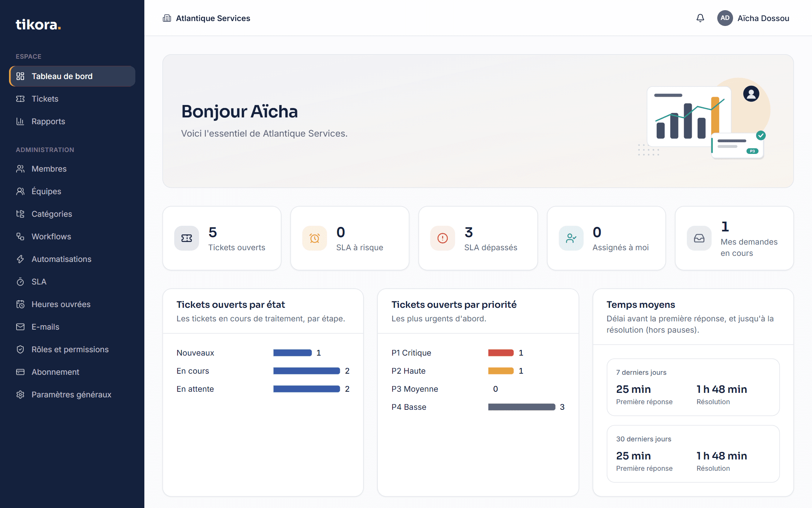Click the E-mails envelope icon
This screenshot has height=508, width=812.
point(20,327)
